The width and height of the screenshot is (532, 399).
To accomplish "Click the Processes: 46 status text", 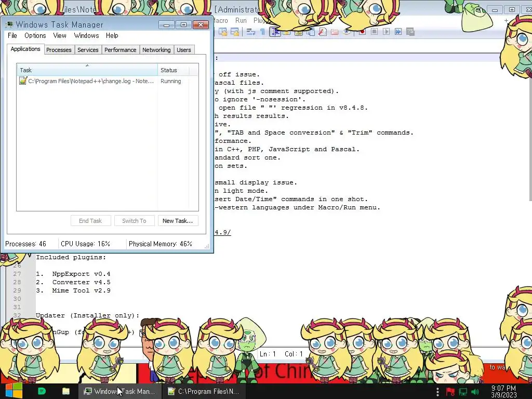I will (26, 244).
